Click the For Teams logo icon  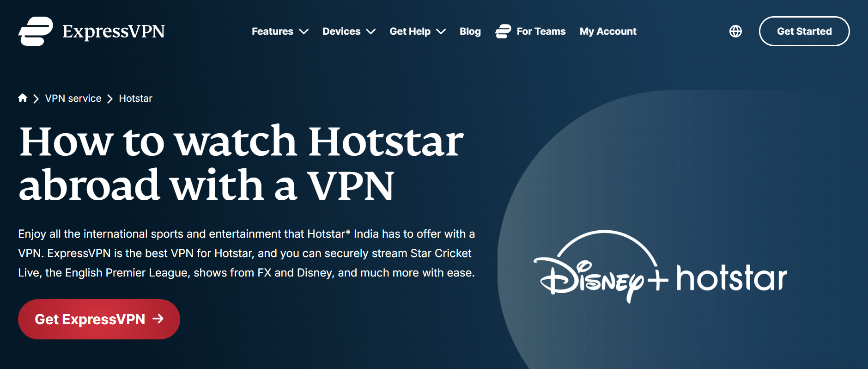point(503,31)
